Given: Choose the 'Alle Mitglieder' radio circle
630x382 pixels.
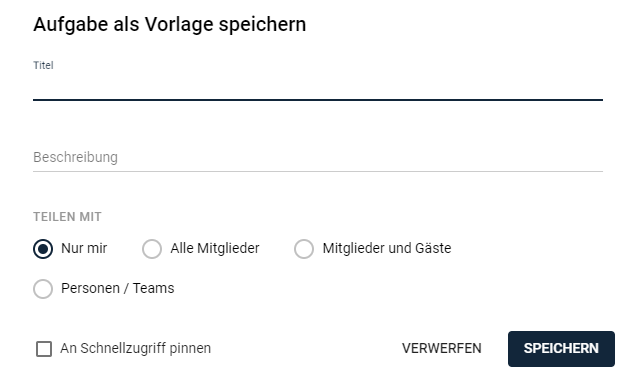Looking at the screenshot, I should coord(152,249).
